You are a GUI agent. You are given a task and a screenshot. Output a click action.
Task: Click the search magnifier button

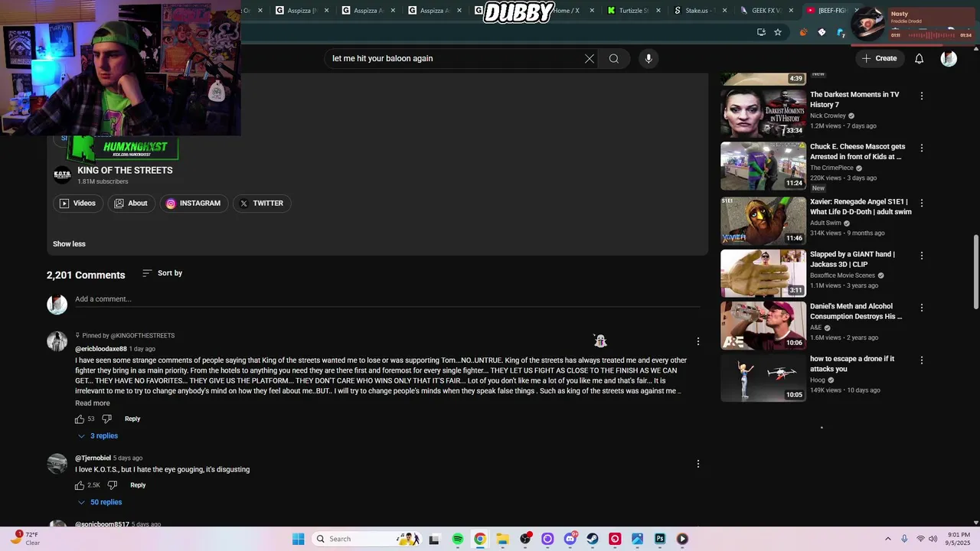(614, 58)
